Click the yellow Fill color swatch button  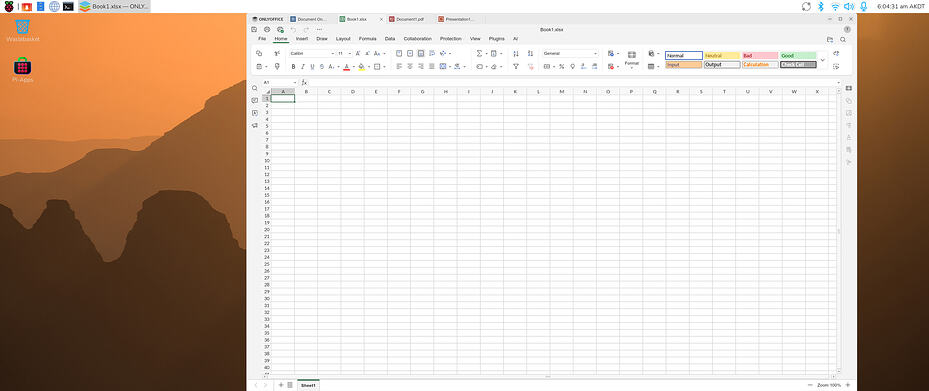361,66
